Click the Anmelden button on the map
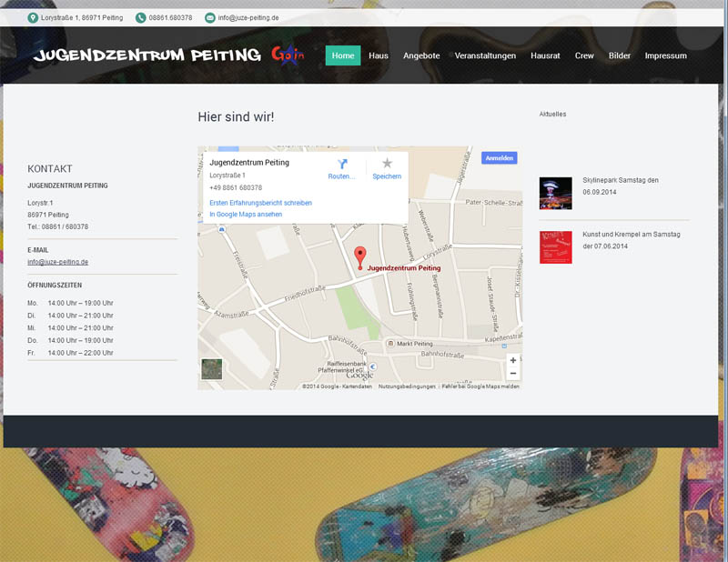 click(x=499, y=158)
